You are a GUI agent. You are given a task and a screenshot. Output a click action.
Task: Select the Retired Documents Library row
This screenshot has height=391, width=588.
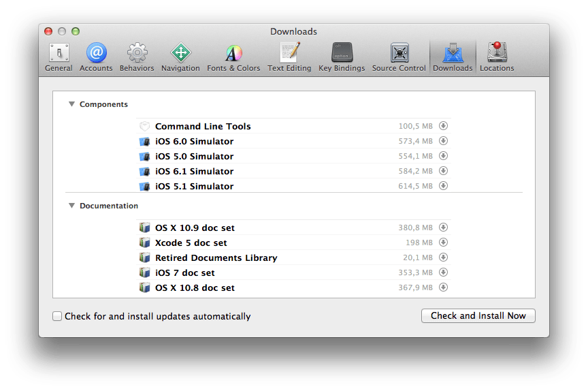[x=293, y=257]
